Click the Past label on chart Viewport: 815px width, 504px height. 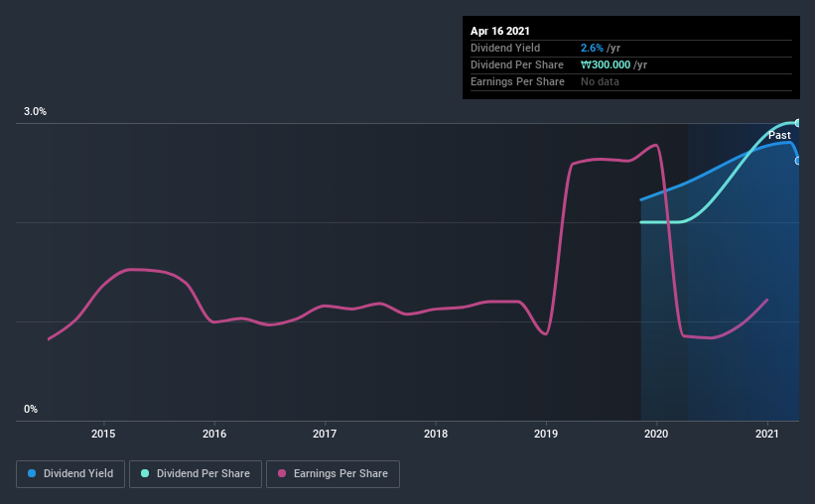point(779,136)
